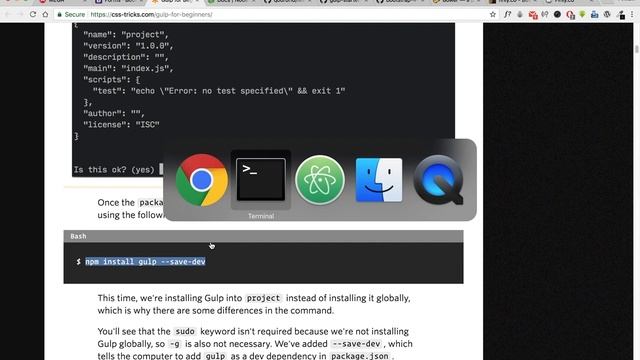Click the round black extension icon
This screenshot has width=640, height=360.
point(557,14)
